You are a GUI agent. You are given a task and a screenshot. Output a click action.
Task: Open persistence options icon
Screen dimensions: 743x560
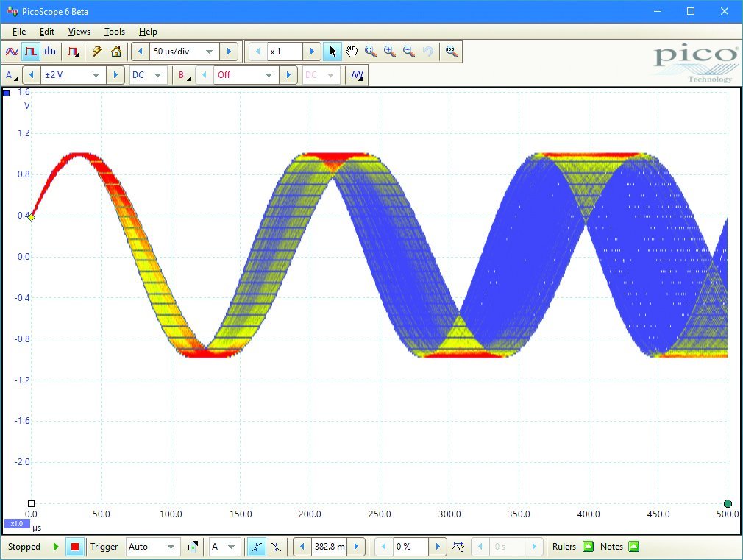[74, 52]
